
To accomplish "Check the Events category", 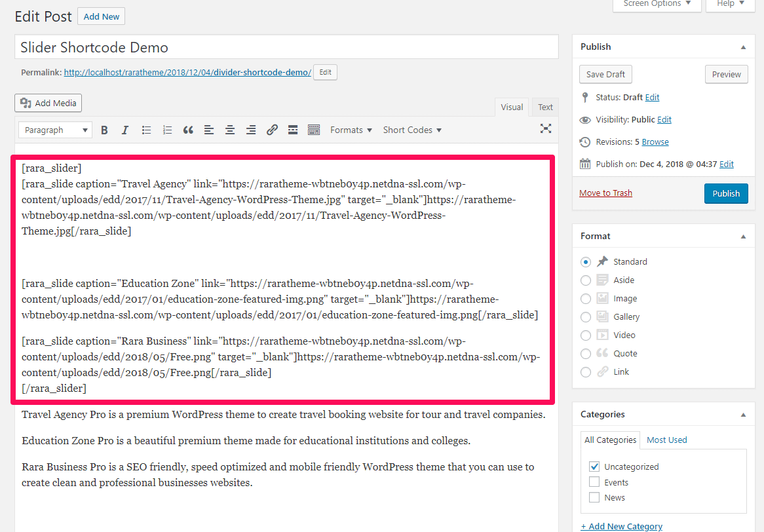I will [594, 482].
